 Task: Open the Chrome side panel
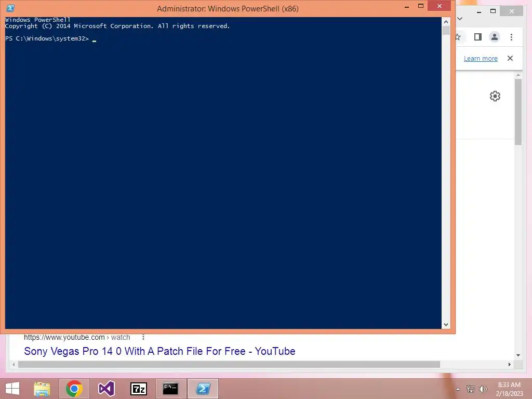[x=478, y=37]
